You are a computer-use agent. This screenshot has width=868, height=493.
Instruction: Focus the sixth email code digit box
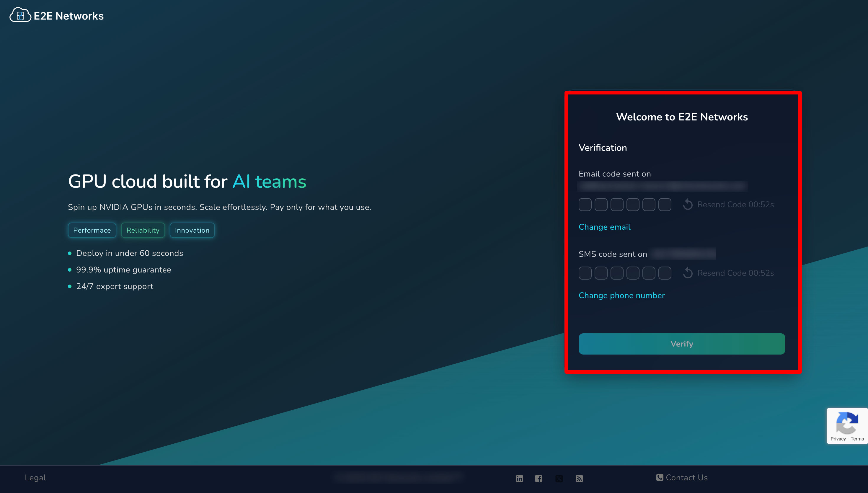[x=665, y=205]
